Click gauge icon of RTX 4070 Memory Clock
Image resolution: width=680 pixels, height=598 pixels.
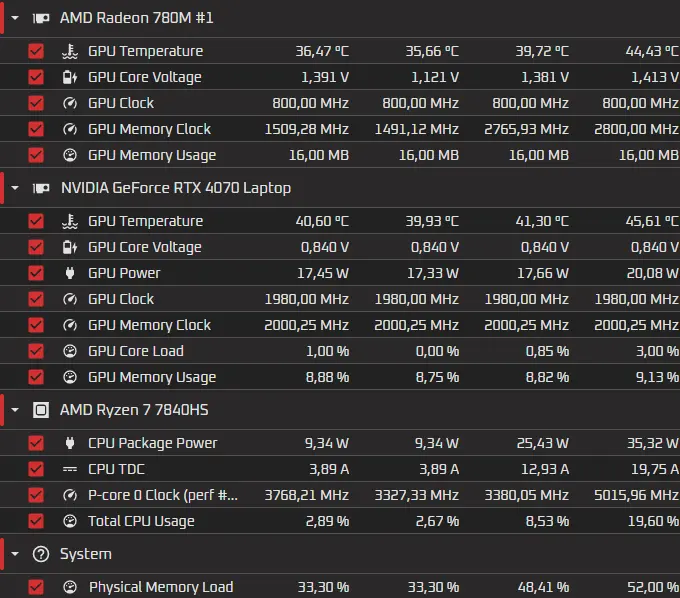coord(70,325)
